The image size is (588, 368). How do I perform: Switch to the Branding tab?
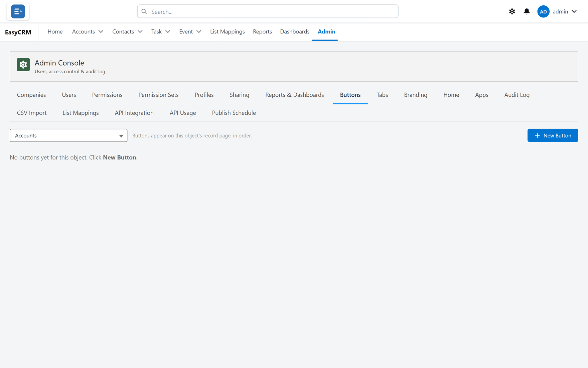[x=416, y=95]
